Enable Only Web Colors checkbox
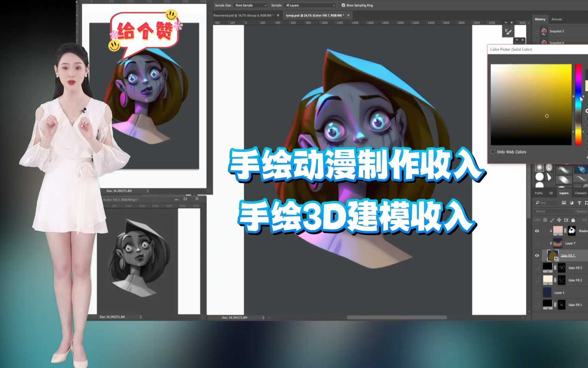588x368 pixels. tap(493, 152)
